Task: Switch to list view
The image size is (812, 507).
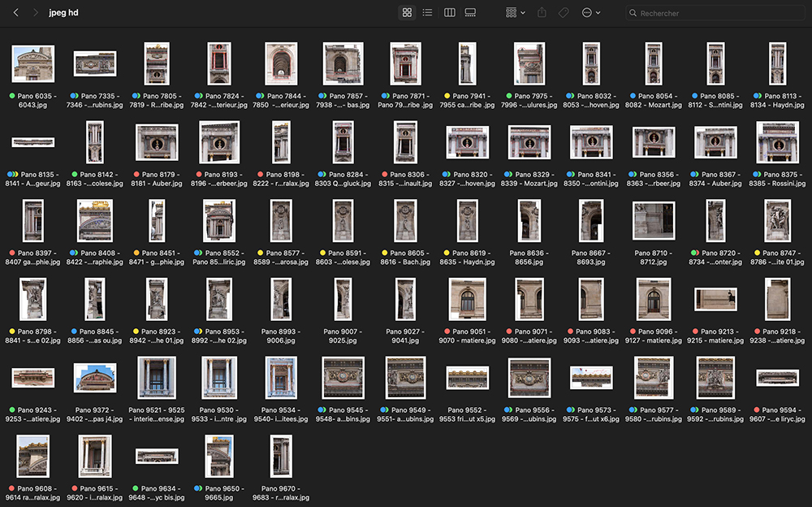Action: point(428,13)
